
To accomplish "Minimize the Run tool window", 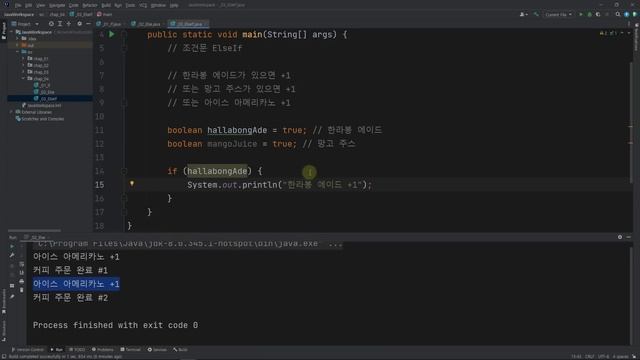I will point(629,237).
